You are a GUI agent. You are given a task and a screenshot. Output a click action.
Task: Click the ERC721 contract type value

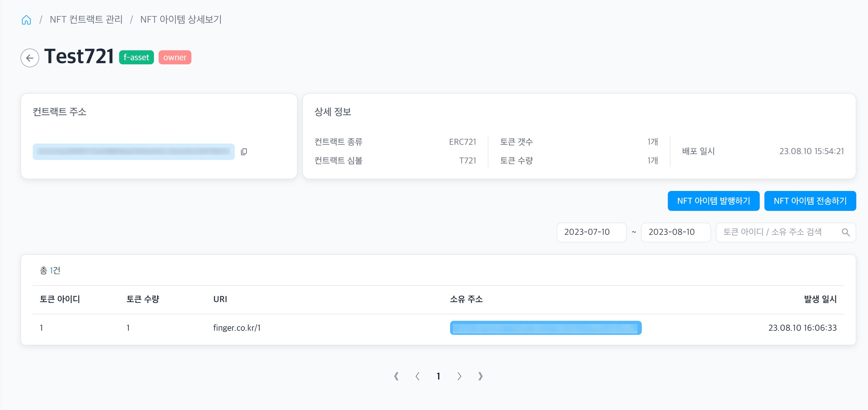pyautogui.click(x=463, y=142)
